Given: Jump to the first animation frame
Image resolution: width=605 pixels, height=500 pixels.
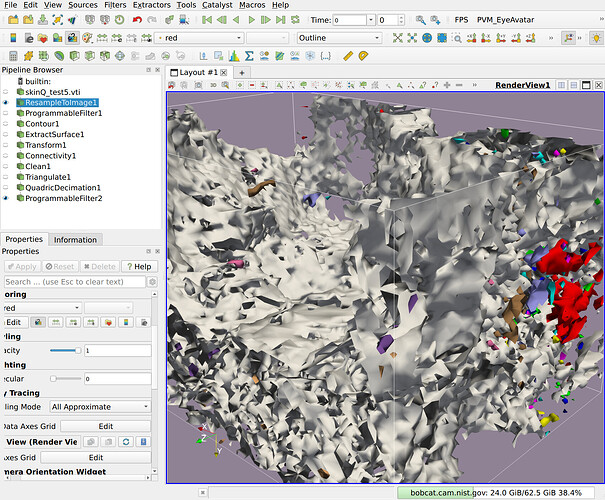Looking at the screenshot, I should [207, 20].
